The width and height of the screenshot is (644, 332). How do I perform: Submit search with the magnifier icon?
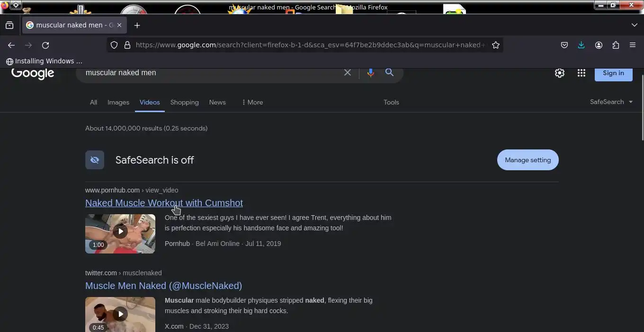389,72
